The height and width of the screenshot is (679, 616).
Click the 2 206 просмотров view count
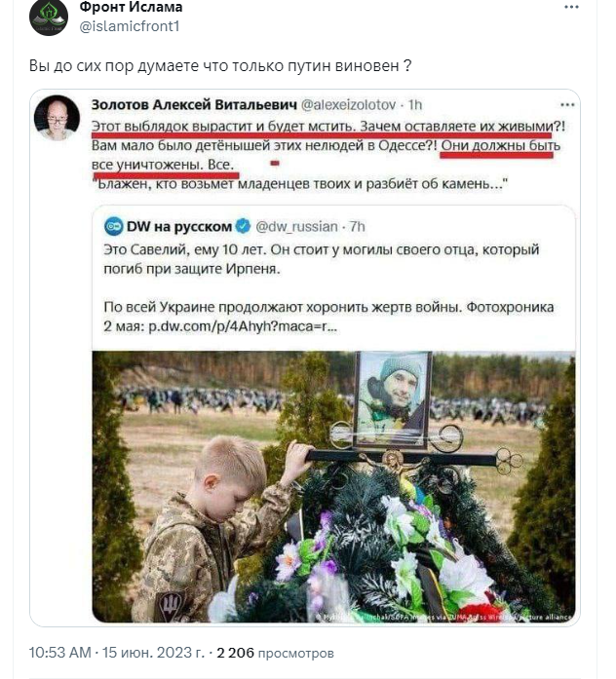[x=275, y=652]
